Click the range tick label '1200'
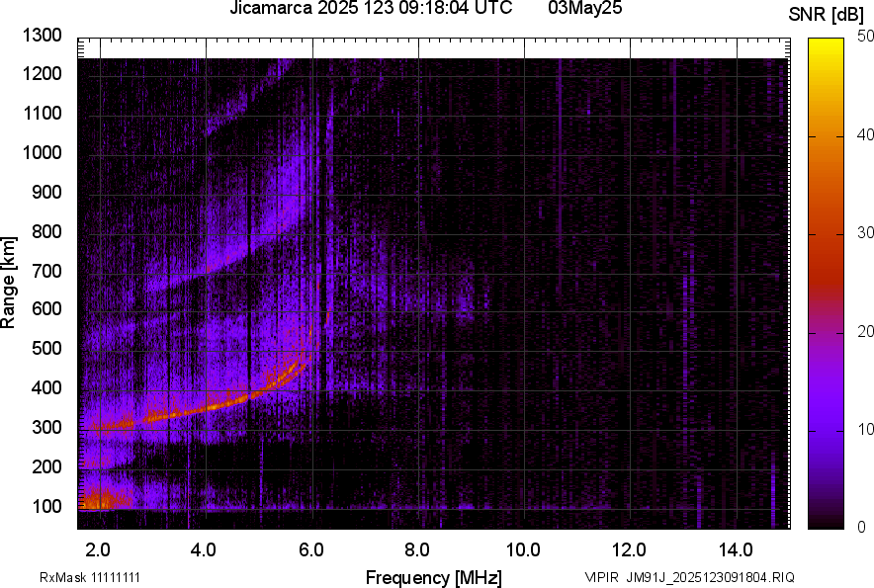Viewport: 874px width, 588px height. 43,73
